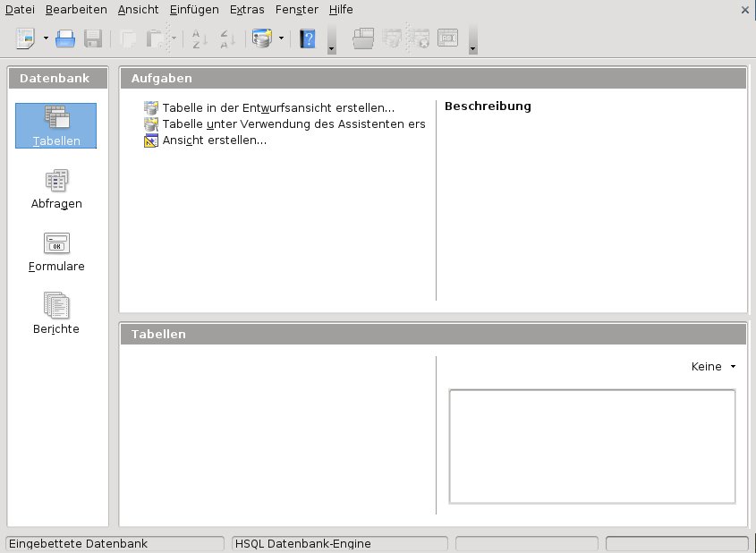The image size is (756, 553).
Task: Click 'Tabelle in der Entwurfsansicht erstellen...'
Action: 277,107
